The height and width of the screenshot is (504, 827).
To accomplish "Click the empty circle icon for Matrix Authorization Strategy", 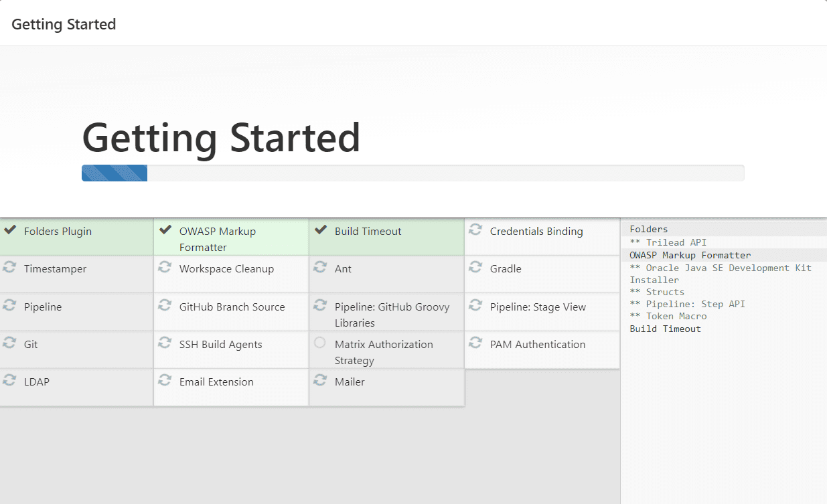I will pos(320,343).
